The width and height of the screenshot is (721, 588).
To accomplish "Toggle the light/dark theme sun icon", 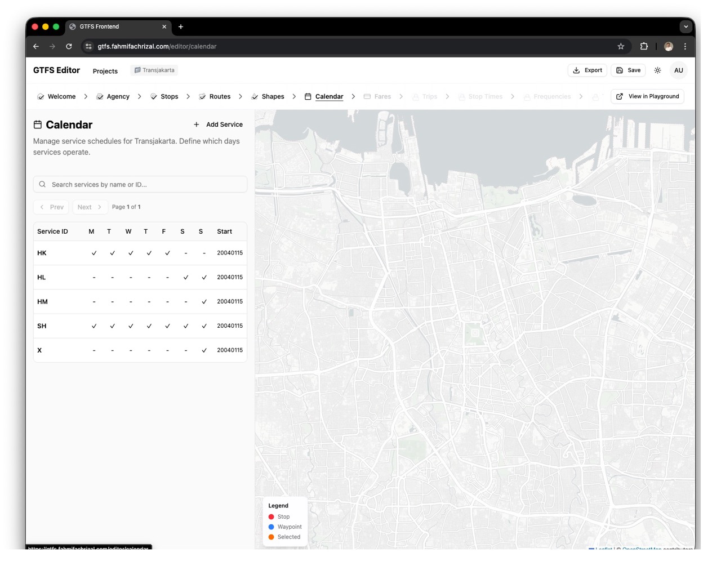I will pyautogui.click(x=657, y=70).
